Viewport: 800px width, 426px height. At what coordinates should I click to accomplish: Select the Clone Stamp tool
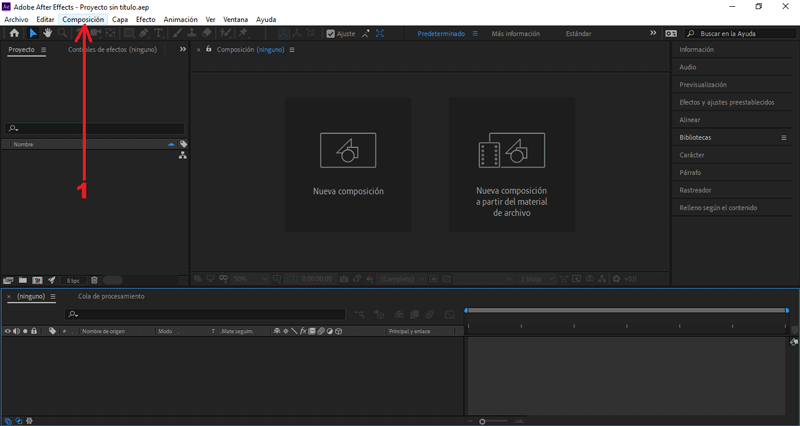(x=192, y=33)
